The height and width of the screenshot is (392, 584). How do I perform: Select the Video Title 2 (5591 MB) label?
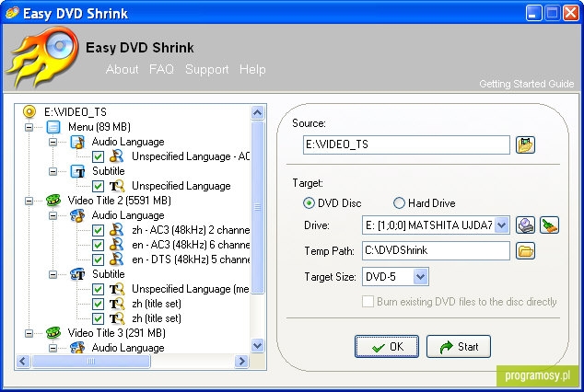[119, 201]
